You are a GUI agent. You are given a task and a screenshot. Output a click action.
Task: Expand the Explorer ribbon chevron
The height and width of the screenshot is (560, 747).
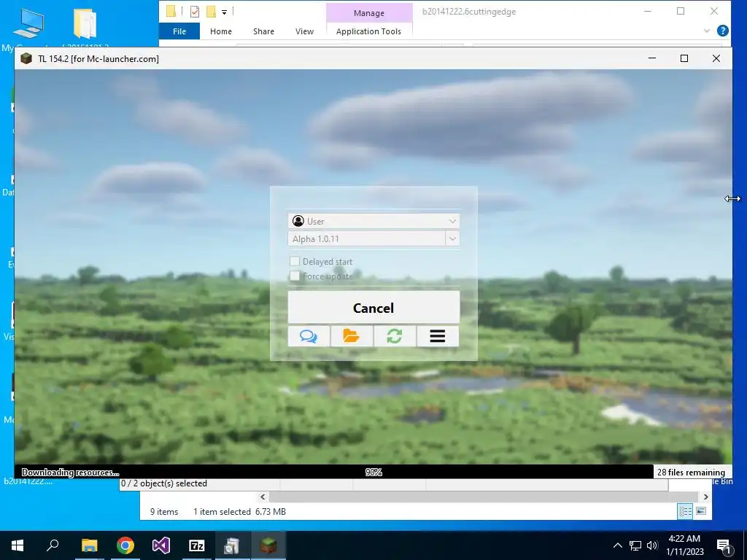tap(706, 31)
